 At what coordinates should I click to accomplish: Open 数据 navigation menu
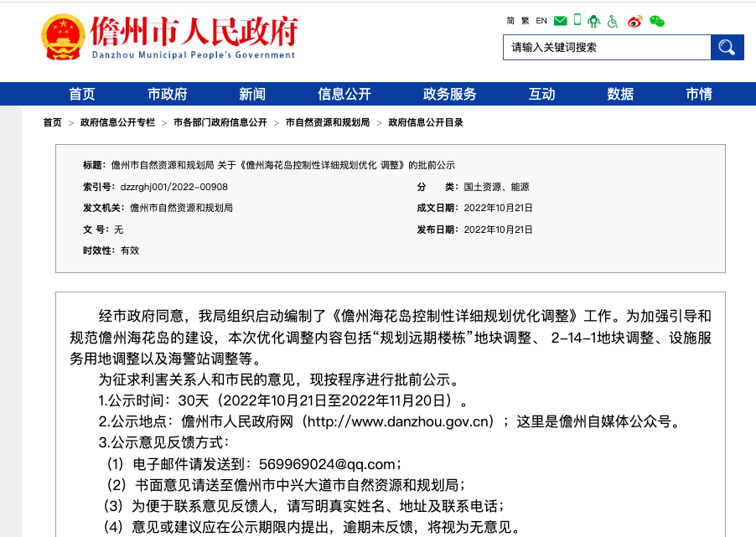pos(620,94)
